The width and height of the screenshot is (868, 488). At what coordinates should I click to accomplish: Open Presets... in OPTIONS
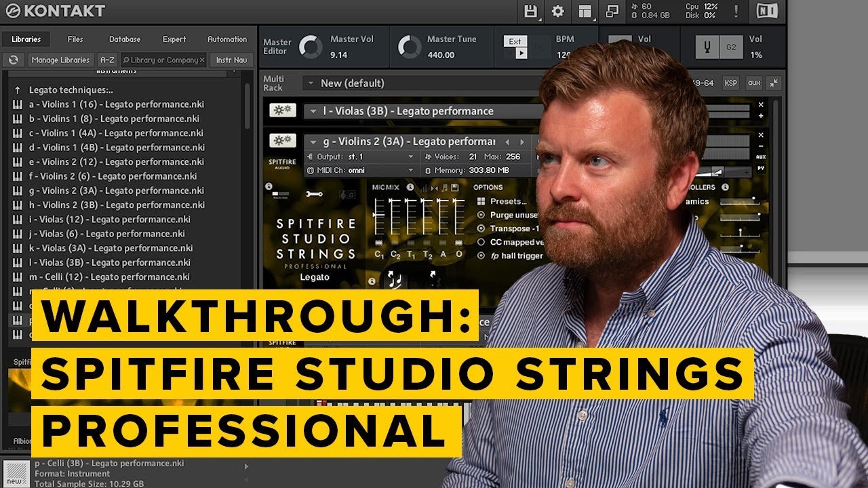[x=509, y=201]
